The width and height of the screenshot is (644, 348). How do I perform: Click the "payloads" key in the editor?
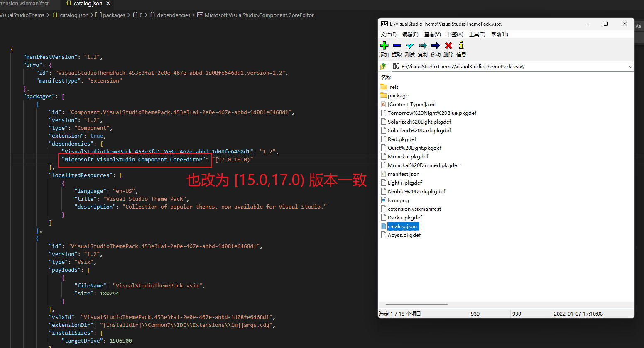click(65, 270)
